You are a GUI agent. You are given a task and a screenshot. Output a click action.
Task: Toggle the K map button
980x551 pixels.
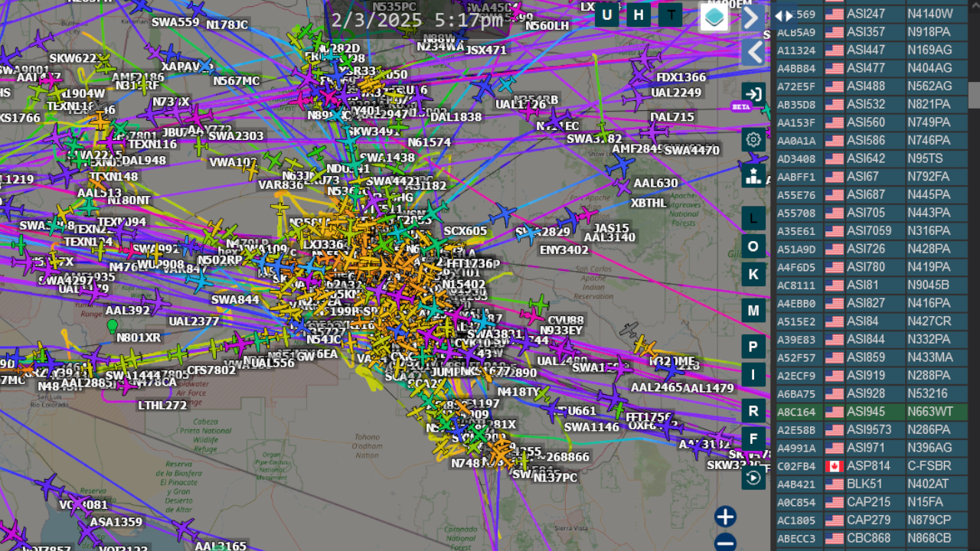pyautogui.click(x=753, y=274)
